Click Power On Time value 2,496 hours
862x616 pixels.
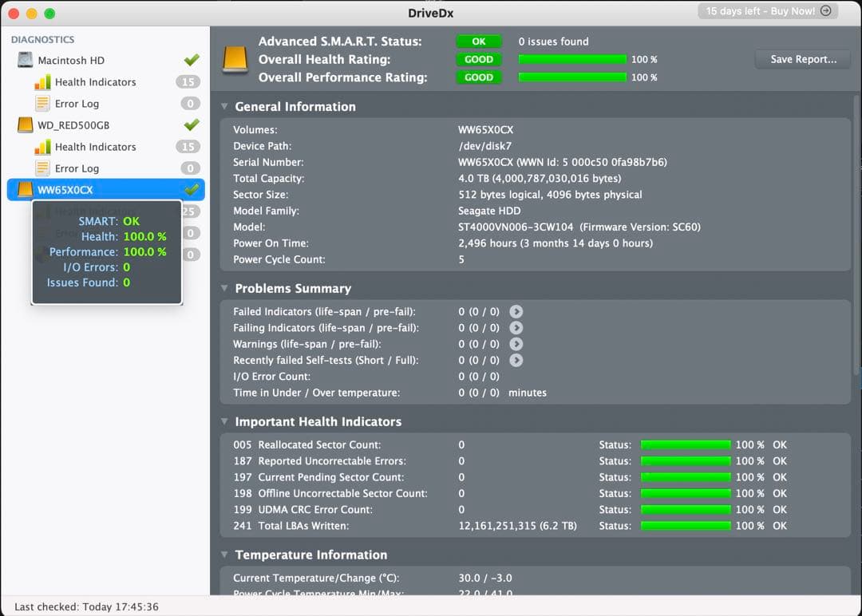pyautogui.click(x=556, y=243)
